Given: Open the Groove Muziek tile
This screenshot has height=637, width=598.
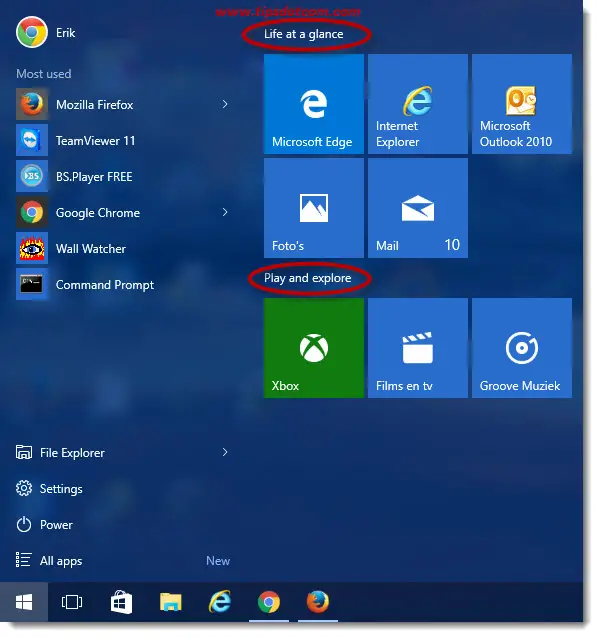Looking at the screenshot, I should [x=522, y=348].
